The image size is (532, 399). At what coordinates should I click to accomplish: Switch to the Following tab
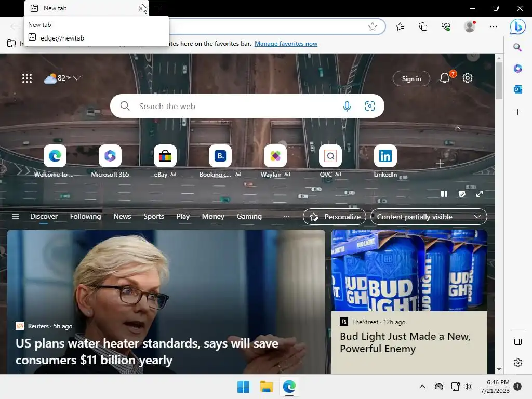click(86, 217)
